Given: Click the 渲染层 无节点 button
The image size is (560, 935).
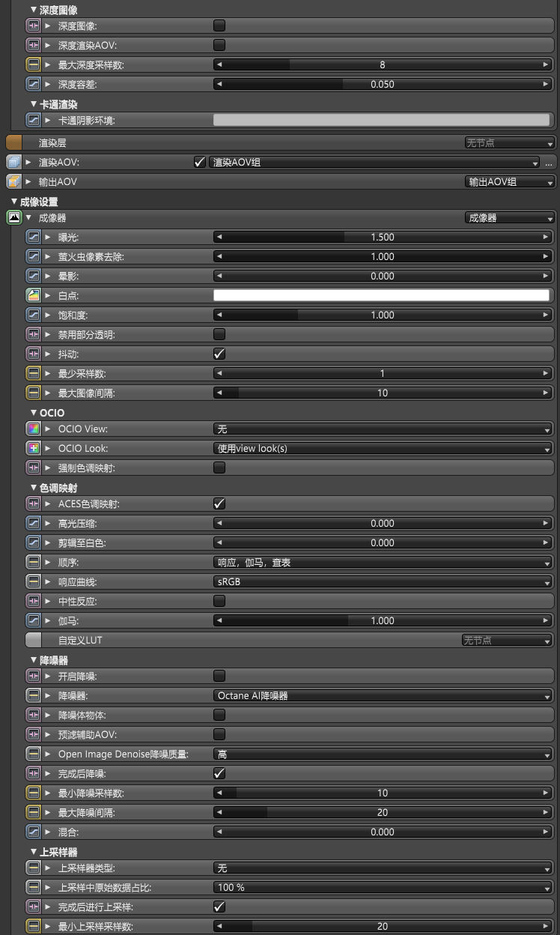Looking at the screenshot, I should click(508, 142).
